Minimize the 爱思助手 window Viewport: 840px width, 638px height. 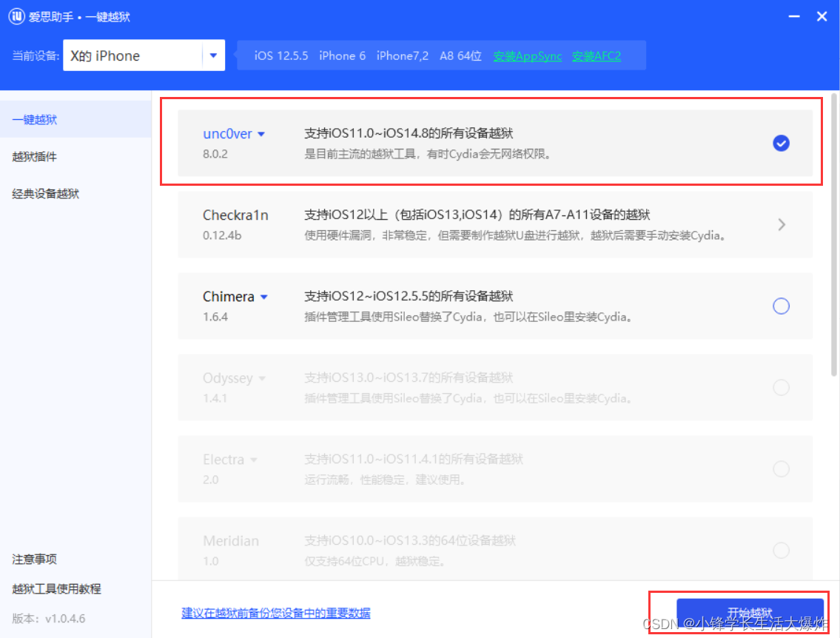point(794,16)
